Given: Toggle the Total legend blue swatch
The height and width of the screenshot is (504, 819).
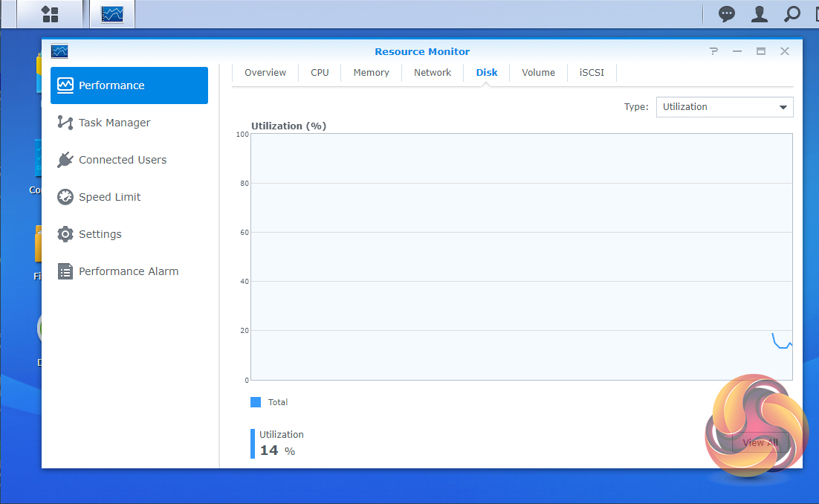Looking at the screenshot, I should pos(256,402).
